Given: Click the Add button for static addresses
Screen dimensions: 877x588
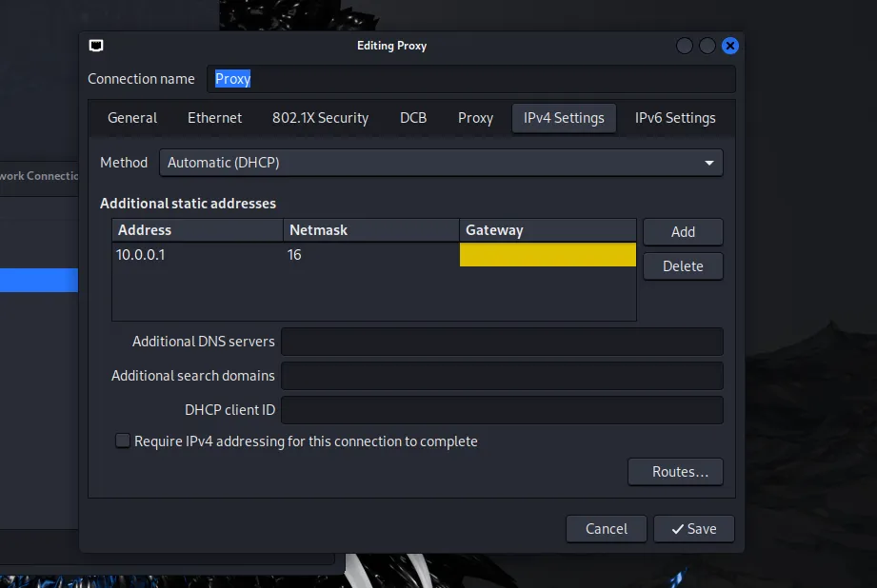Looking at the screenshot, I should pyautogui.click(x=683, y=232).
